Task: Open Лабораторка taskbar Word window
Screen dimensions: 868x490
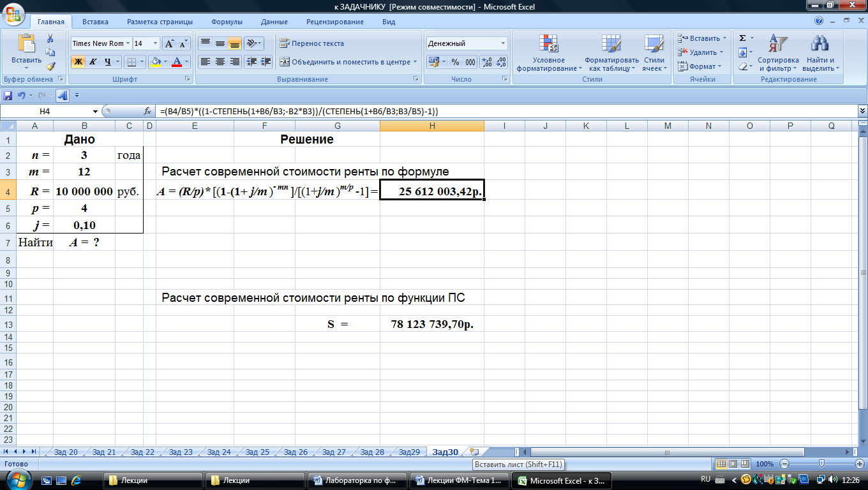Action: [357, 480]
